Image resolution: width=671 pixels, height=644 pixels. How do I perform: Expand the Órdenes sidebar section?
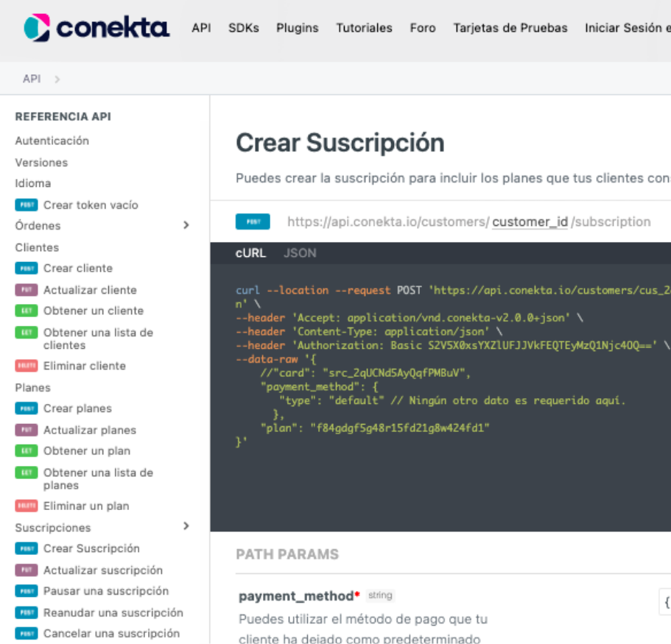coord(186,225)
